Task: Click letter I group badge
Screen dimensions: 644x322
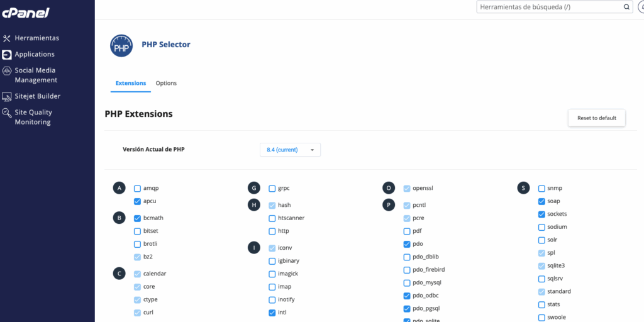Action: [254, 248]
